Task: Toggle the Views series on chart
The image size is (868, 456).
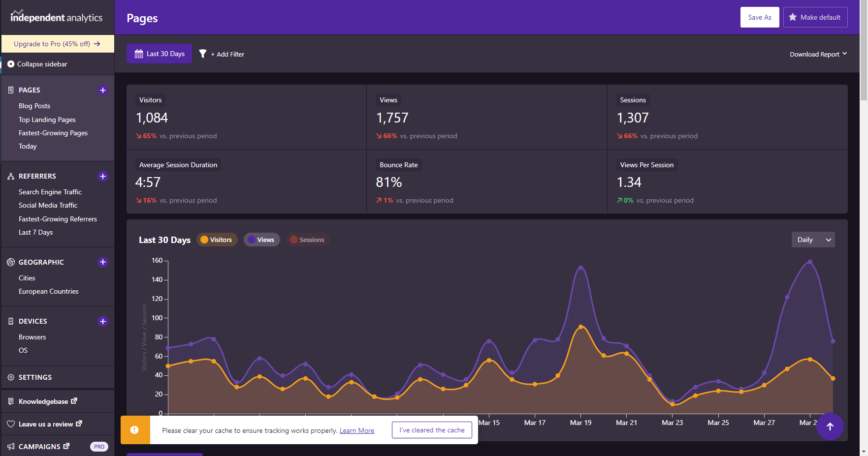Action: click(262, 240)
